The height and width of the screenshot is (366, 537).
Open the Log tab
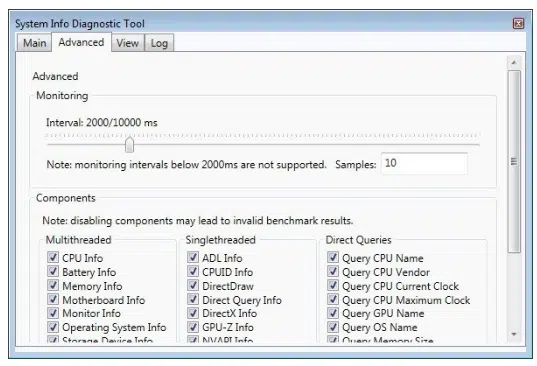(159, 43)
